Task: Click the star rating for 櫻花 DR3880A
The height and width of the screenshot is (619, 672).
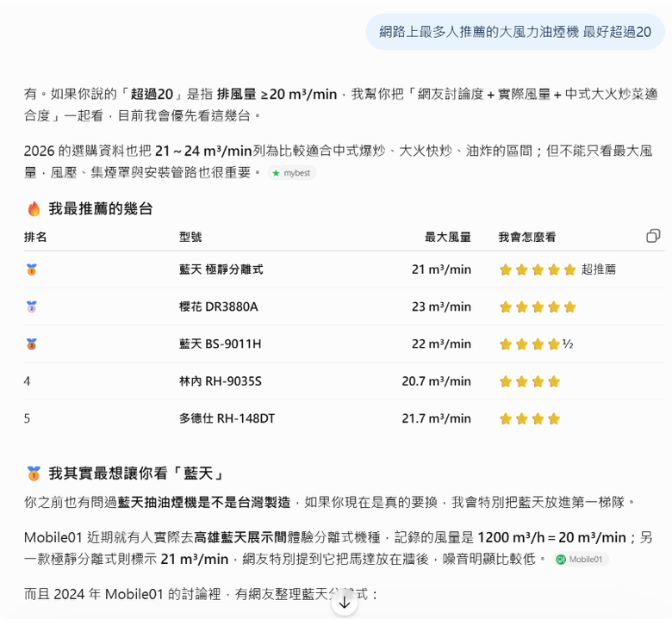Action: tap(538, 306)
